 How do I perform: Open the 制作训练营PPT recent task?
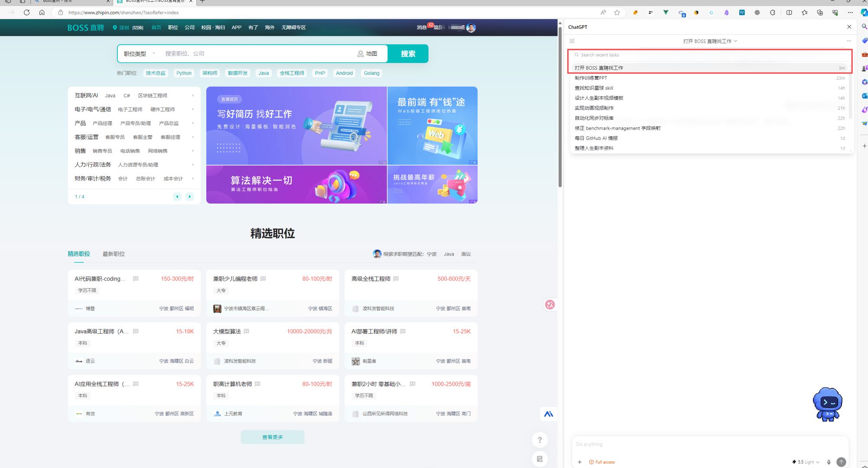click(710, 78)
